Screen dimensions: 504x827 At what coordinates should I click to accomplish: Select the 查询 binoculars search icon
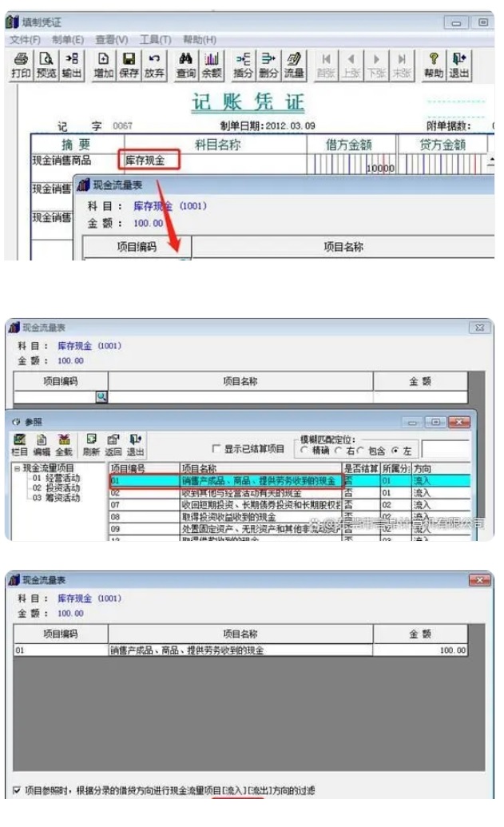tap(185, 66)
